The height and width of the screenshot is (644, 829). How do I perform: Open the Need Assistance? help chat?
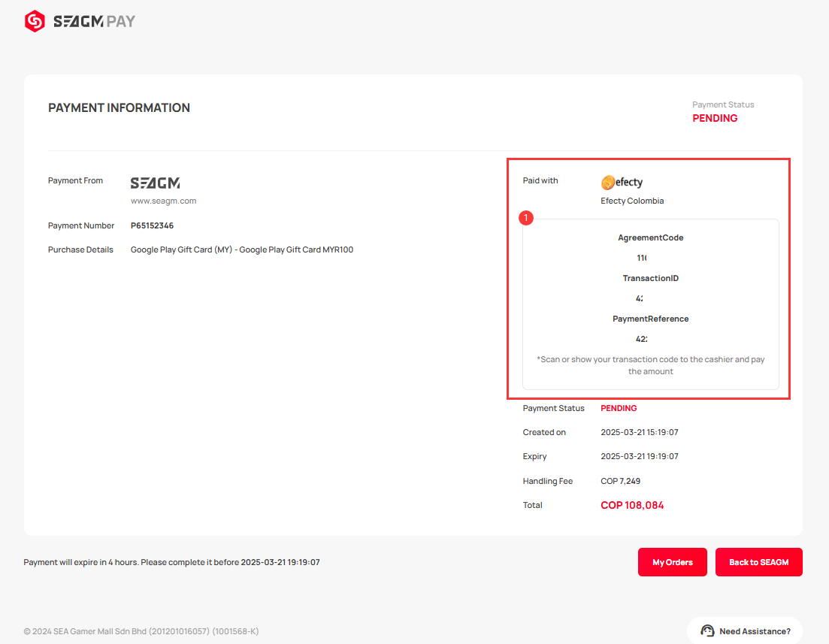click(744, 630)
